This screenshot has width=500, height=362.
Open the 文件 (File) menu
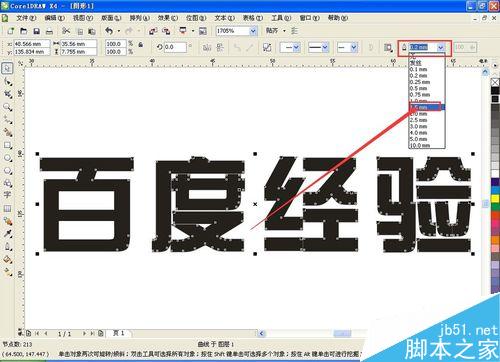click(26, 18)
